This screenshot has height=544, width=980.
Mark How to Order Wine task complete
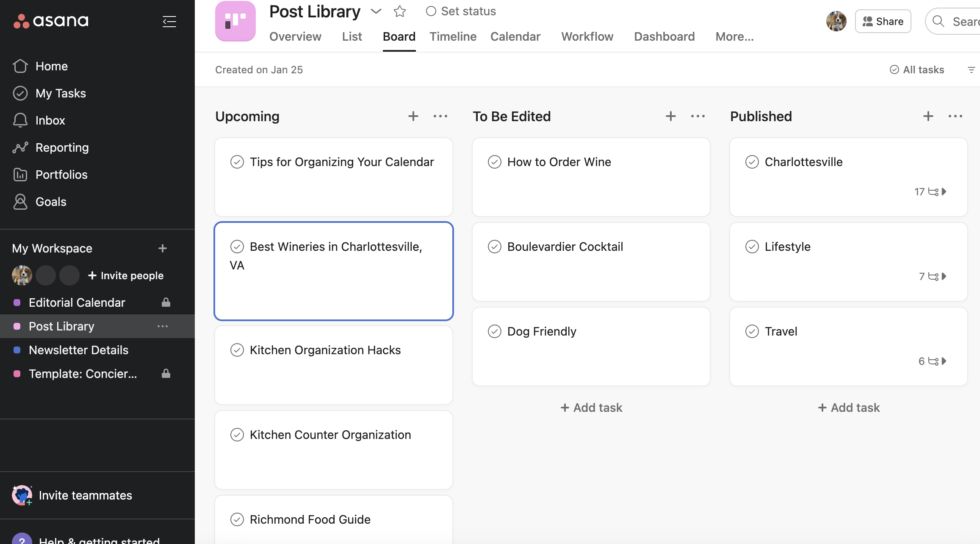point(494,162)
